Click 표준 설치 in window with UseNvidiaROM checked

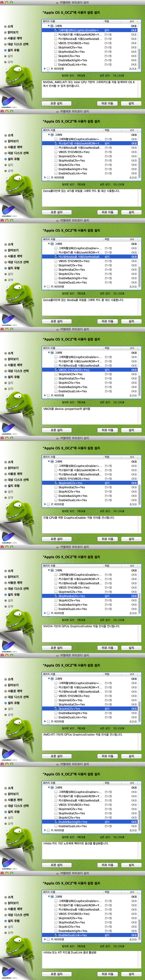56,322
